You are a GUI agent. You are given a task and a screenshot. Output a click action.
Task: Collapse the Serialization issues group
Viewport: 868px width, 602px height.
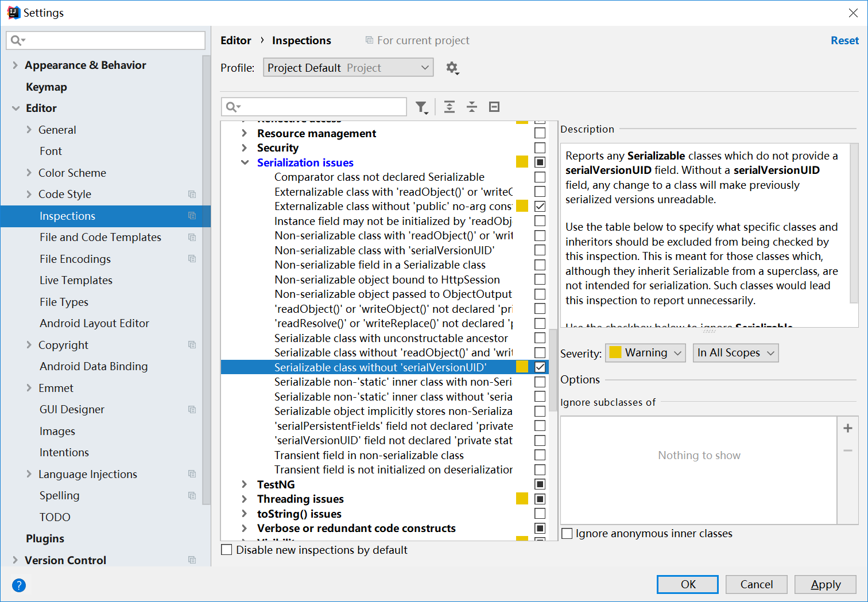245,163
